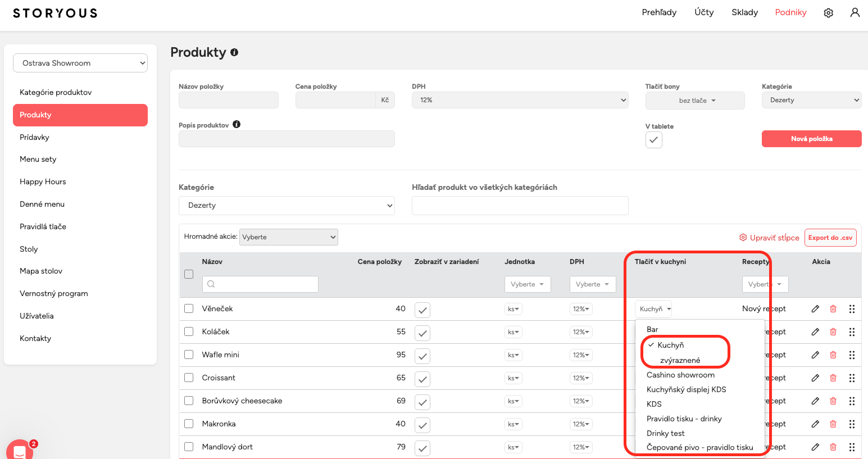This screenshot has width=868, height=459.
Task: Open the Tlačiť bony dropdown
Action: pos(694,101)
